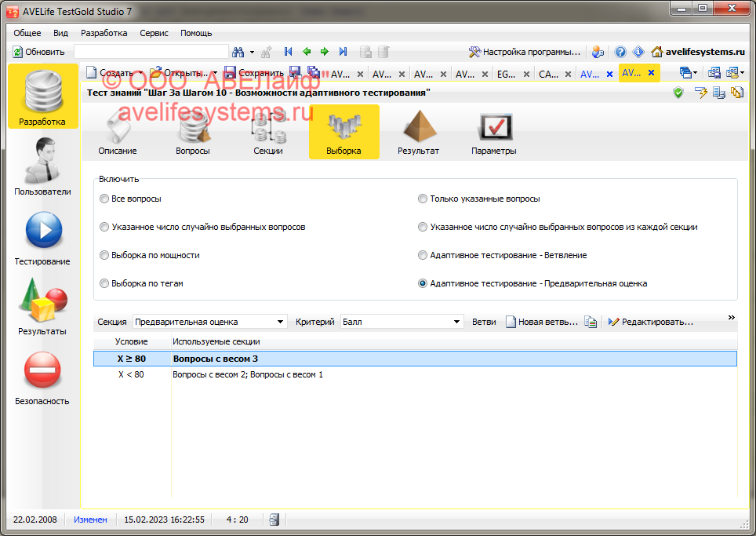Select the X < 80 condition row

click(x=131, y=375)
